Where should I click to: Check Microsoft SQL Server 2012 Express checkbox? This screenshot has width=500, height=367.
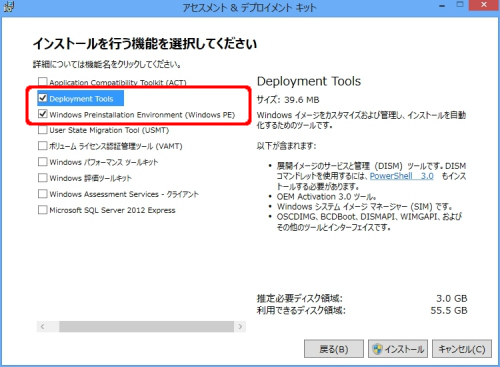coord(43,210)
